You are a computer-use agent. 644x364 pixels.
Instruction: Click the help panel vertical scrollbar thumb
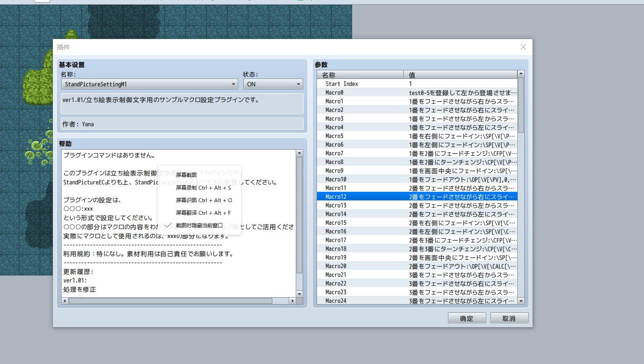(x=299, y=215)
